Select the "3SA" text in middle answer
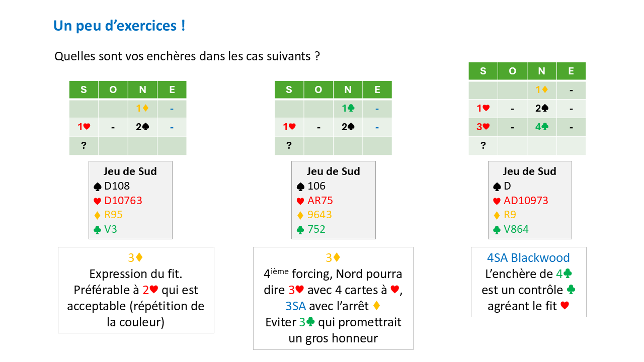The width and height of the screenshot is (644, 362). [x=295, y=306]
